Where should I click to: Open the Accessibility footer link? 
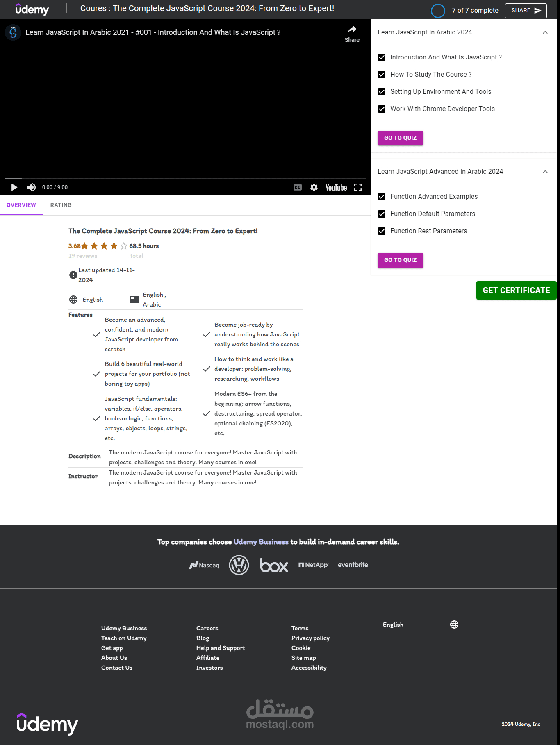pyautogui.click(x=309, y=668)
